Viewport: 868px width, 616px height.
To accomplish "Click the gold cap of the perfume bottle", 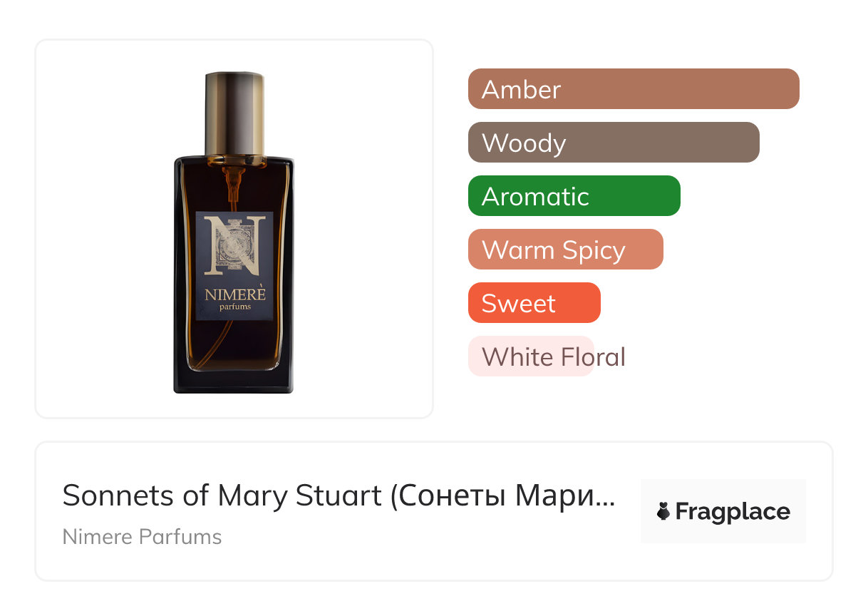I will point(234,113).
